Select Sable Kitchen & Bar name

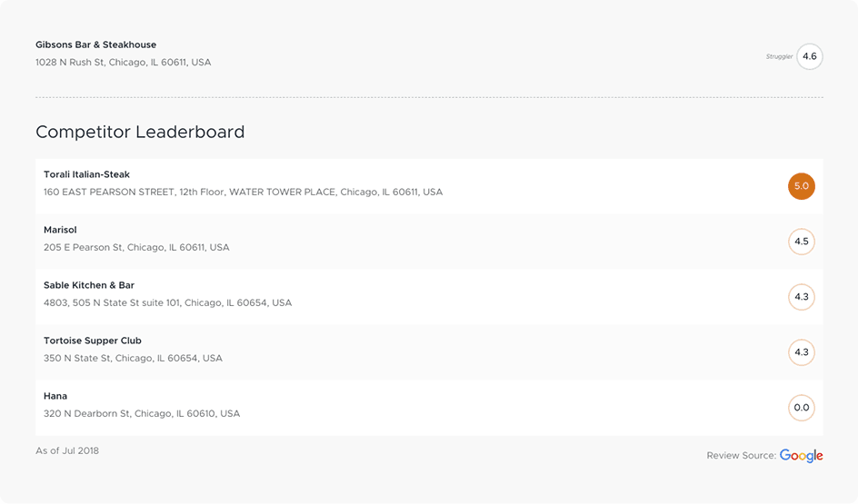(x=89, y=285)
